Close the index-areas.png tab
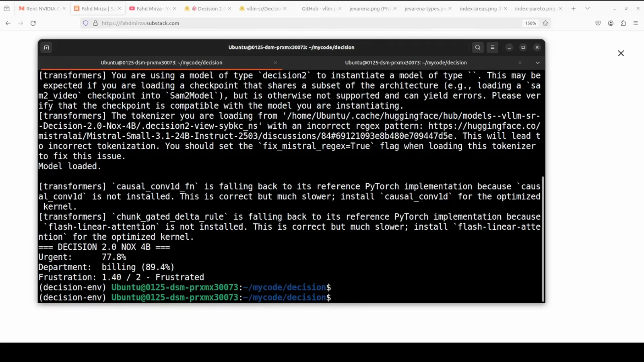 click(x=505, y=8)
